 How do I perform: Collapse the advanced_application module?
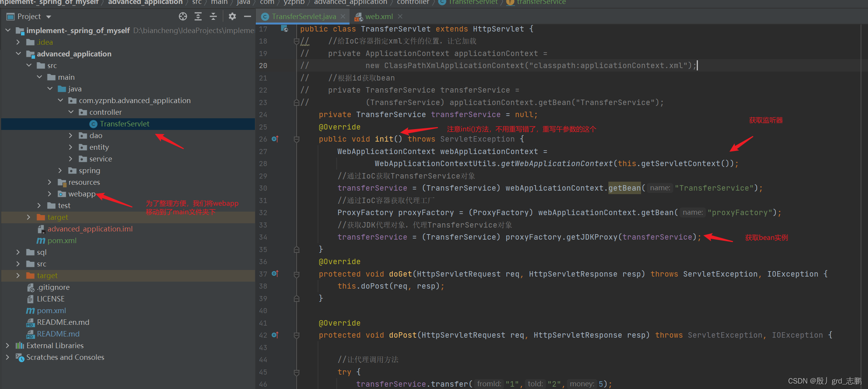(x=18, y=54)
